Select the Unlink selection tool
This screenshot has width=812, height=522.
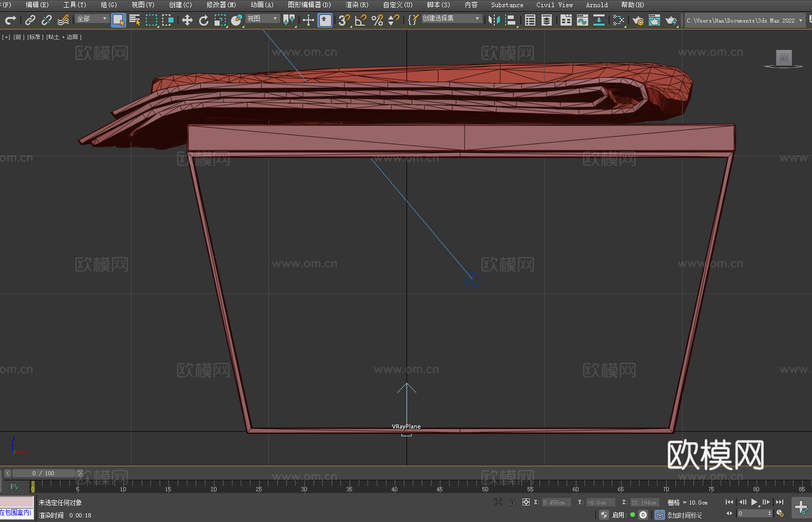(x=47, y=20)
